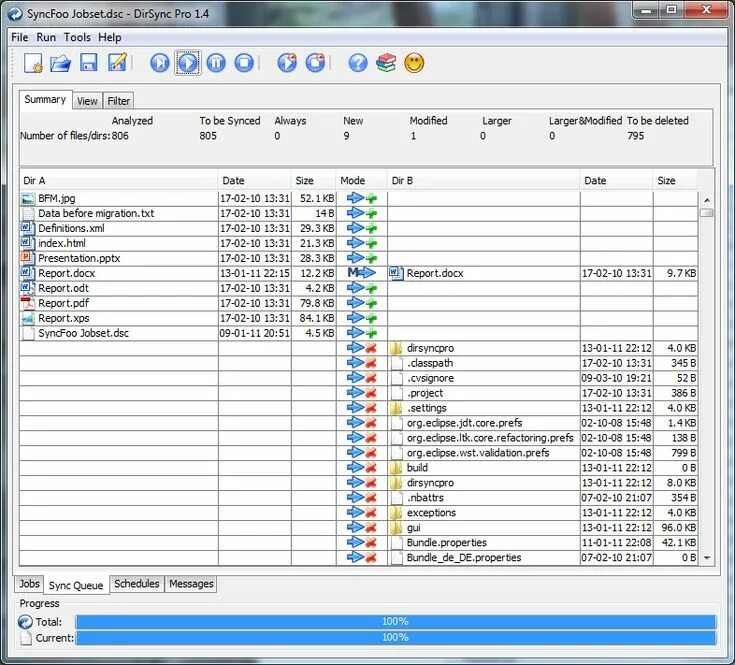This screenshot has width=735, height=665.
Task: Click the highlighted synchronize play button
Action: click(x=188, y=63)
